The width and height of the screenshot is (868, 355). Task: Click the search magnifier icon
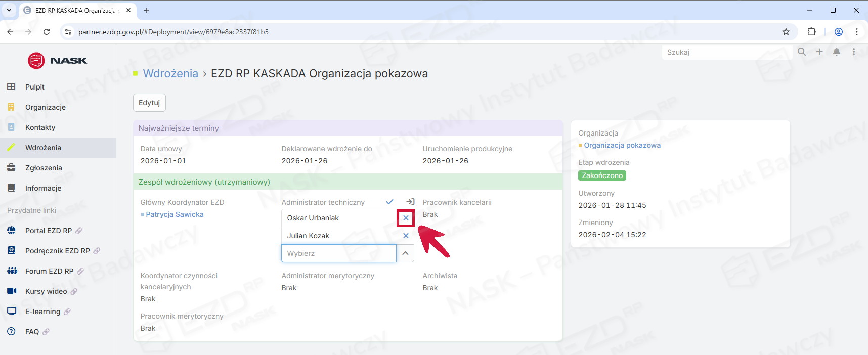[x=802, y=52]
